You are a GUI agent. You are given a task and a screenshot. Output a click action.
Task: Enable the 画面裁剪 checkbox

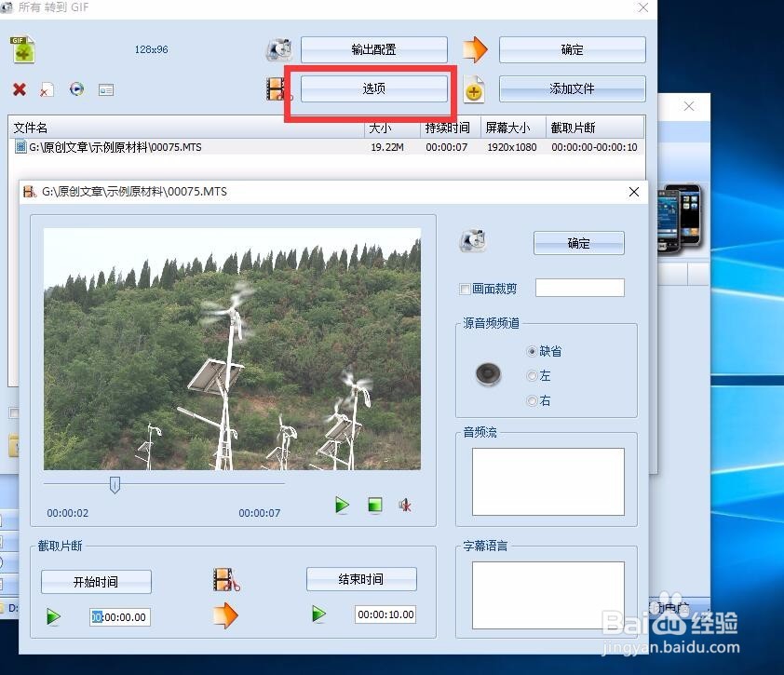click(465, 289)
